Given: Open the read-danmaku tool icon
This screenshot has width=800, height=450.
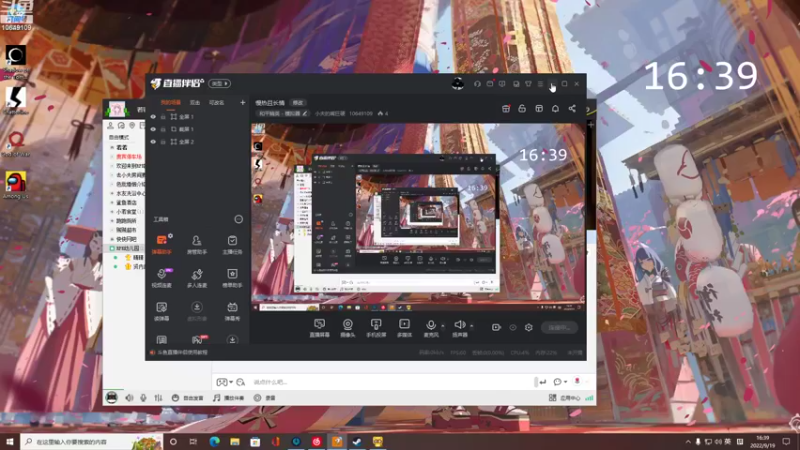Looking at the screenshot, I should tap(162, 311).
